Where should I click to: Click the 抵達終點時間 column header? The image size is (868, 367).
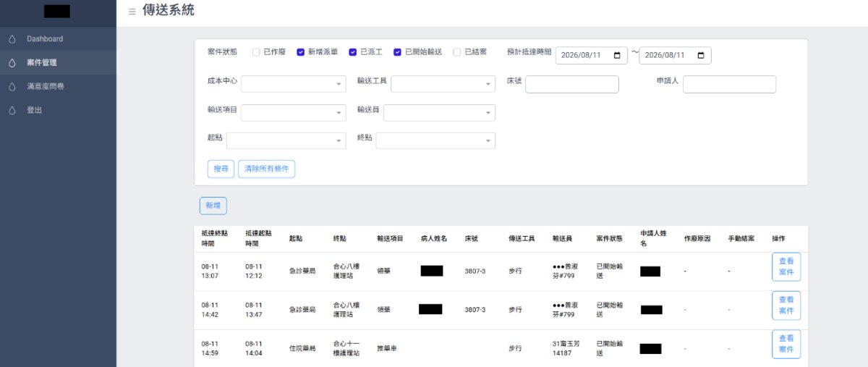[215, 238]
